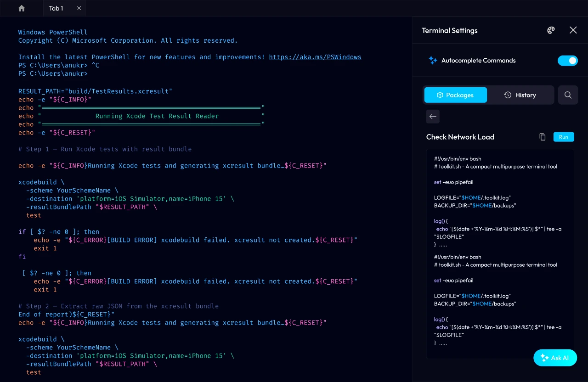
Task: Go to the Home tab icon
Action: [22, 8]
